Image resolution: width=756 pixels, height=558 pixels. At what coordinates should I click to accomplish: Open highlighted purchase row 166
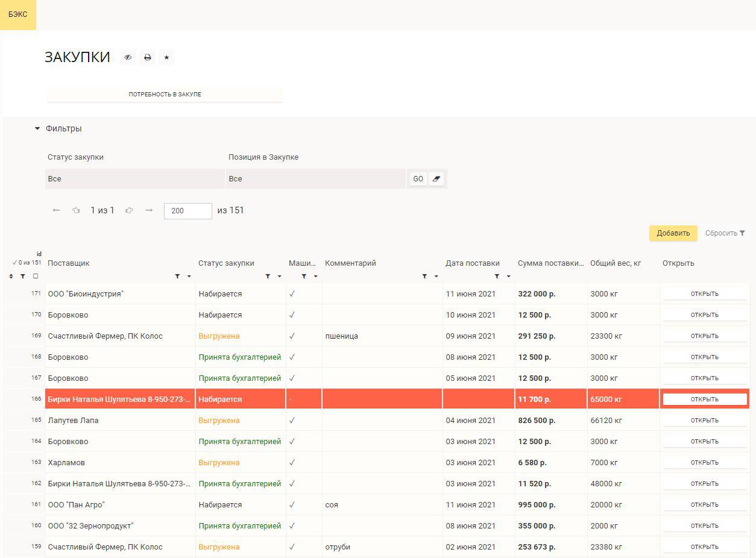[x=705, y=400]
